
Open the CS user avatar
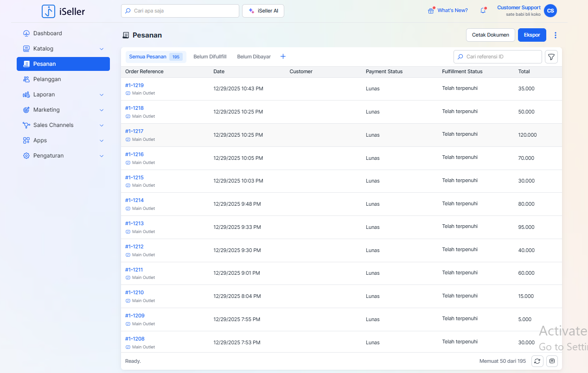click(550, 11)
